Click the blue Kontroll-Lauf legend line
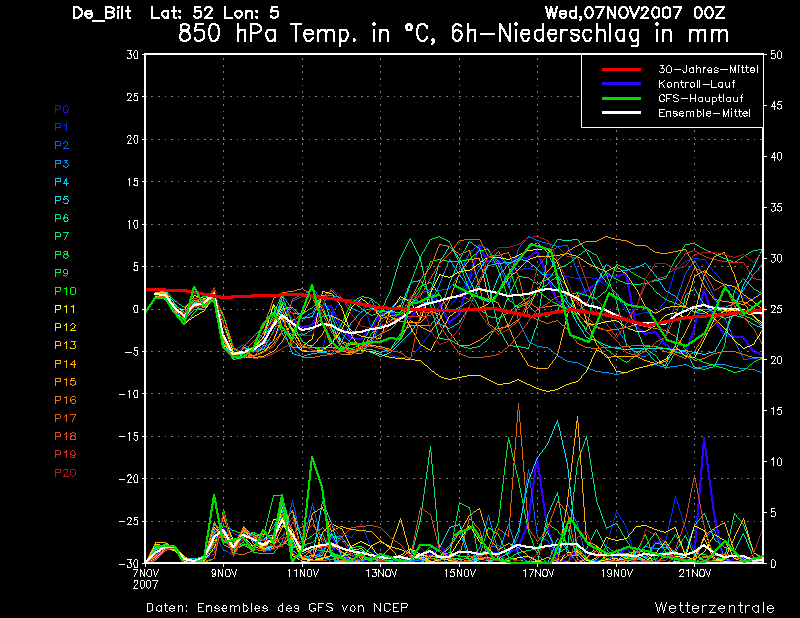800x618 pixels. [621, 84]
